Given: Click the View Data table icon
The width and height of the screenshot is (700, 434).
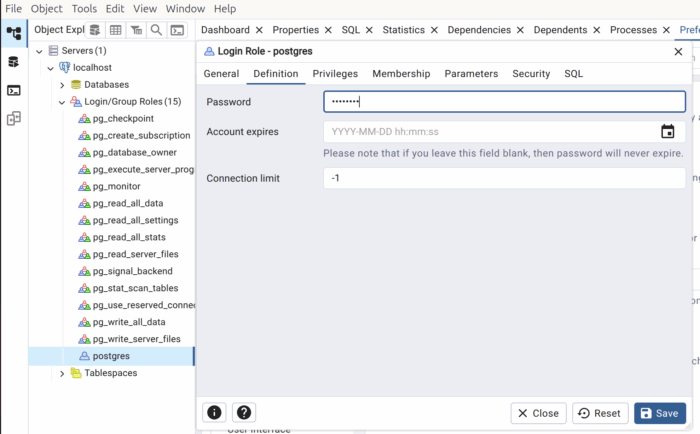Looking at the screenshot, I should (x=116, y=30).
